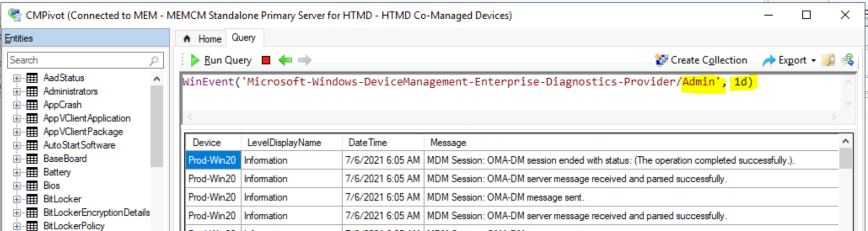Go back with the green left arrow
Viewport: 868px width, 231px height.
coord(285,60)
